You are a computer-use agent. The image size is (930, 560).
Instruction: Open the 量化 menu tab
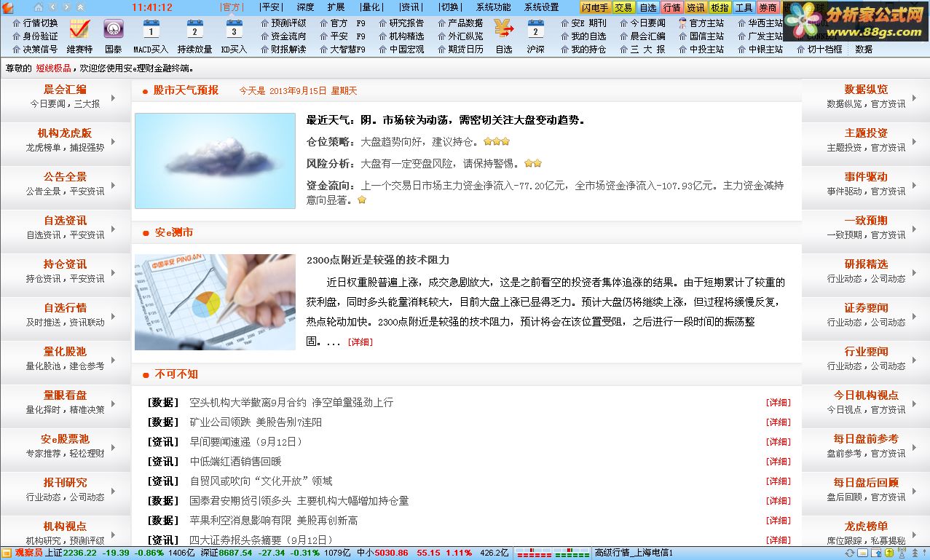371,7
